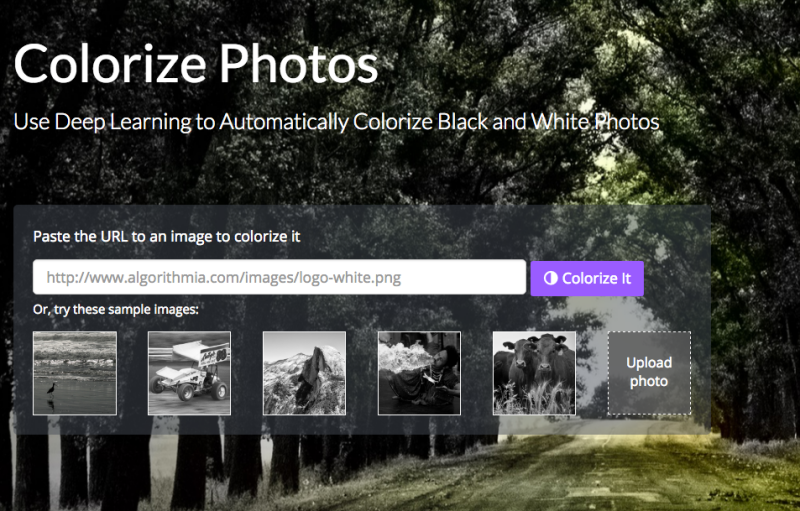Image resolution: width=800 pixels, height=511 pixels.
Task: Choose the two cows sample image
Action: click(x=534, y=373)
